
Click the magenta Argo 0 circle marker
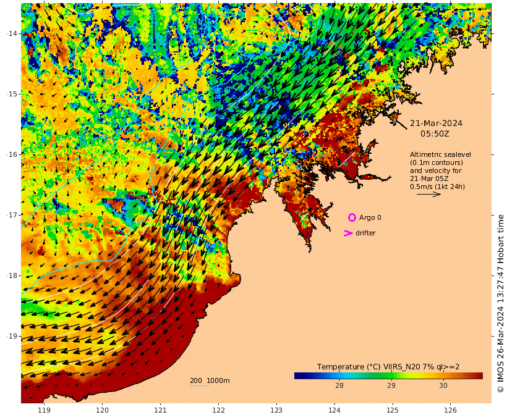click(x=352, y=217)
